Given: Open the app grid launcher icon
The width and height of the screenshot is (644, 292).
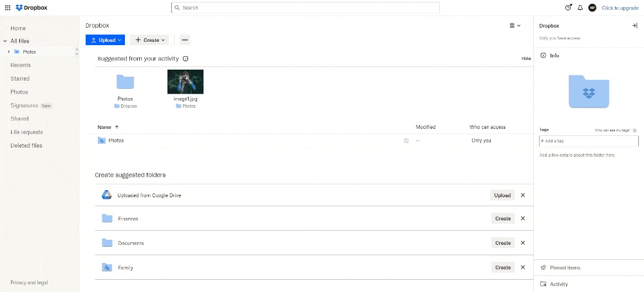Looking at the screenshot, I should (x=8, y=8).
